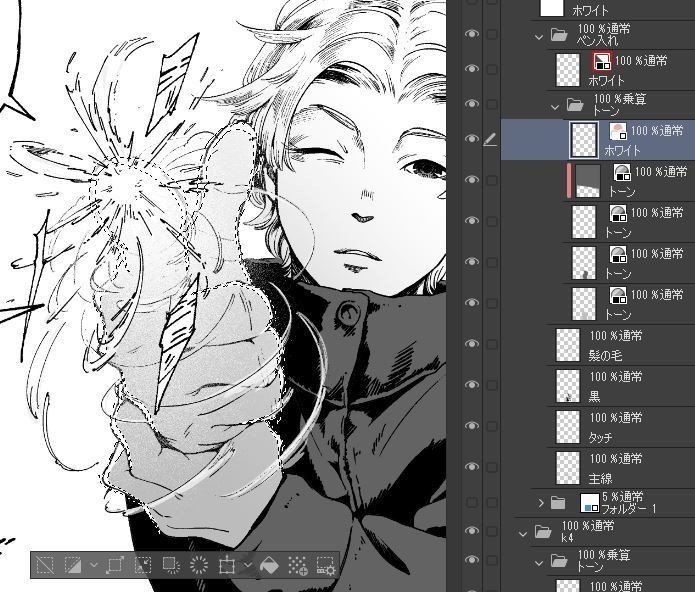Click the New tone dotted icon
The image size is (695, 592).
click(298, 565)
